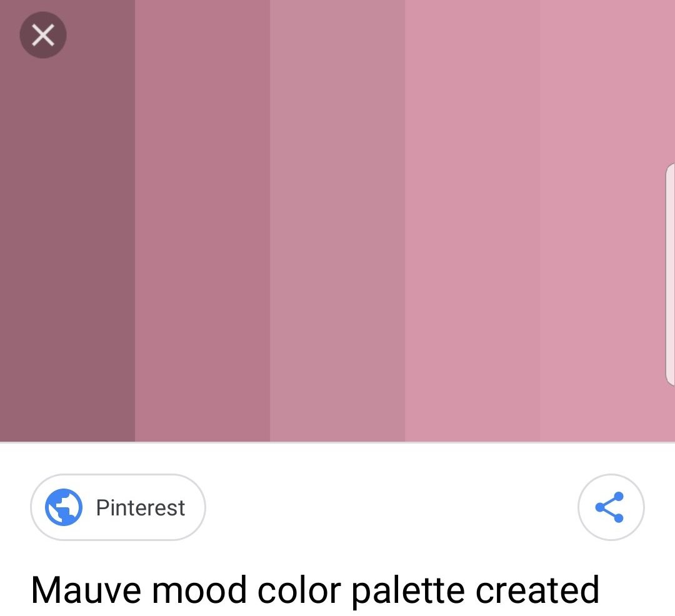The image size is (675, 616).
Task: Open the full mauve palette image
Action: point(337,221)
